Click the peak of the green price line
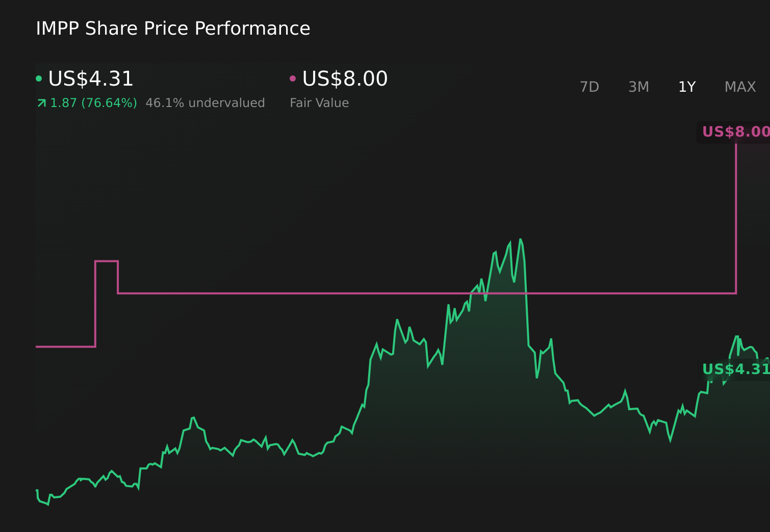 pos(521,240)
